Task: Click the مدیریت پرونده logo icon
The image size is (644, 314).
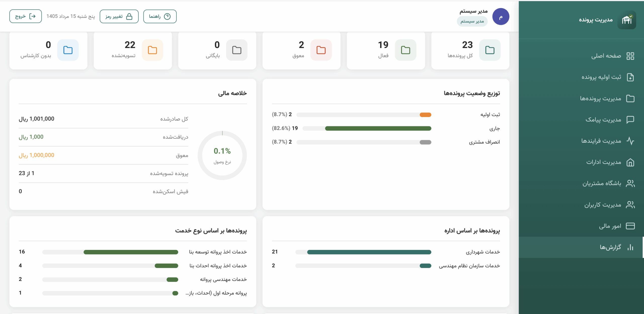Action: point(627,20)
